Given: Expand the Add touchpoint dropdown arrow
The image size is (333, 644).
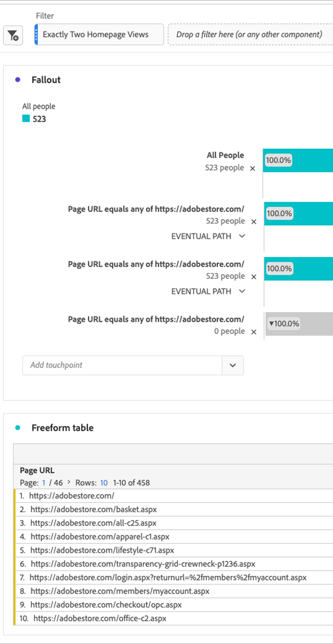Looking at the screenshot, I should [233, 365].
